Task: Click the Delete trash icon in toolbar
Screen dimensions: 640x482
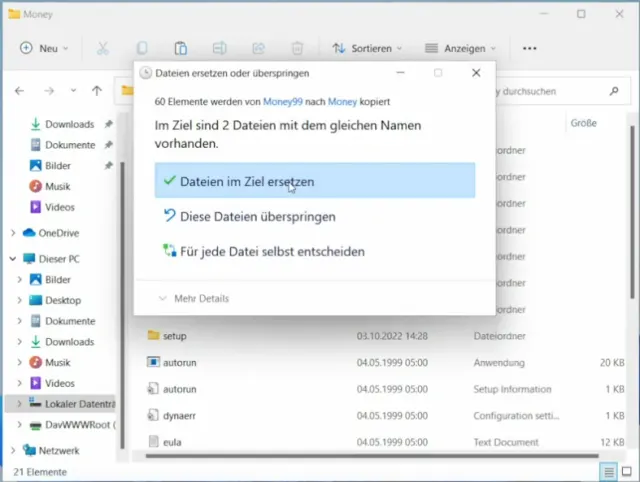Action: point(296,48)
